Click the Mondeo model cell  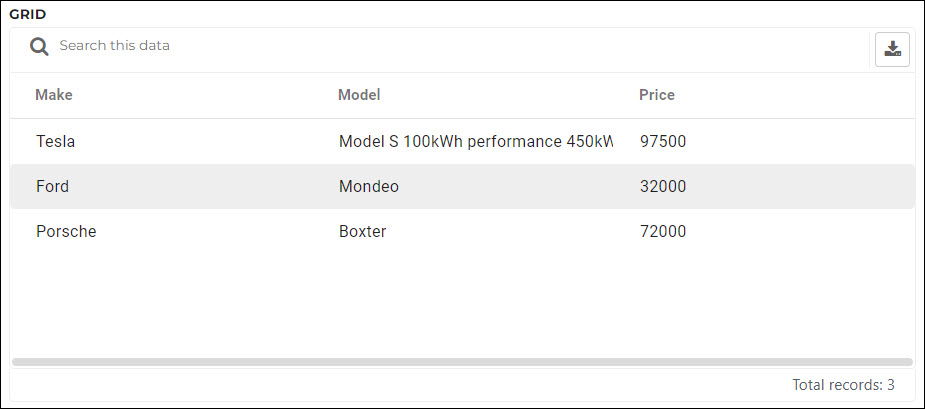[369, 186]
